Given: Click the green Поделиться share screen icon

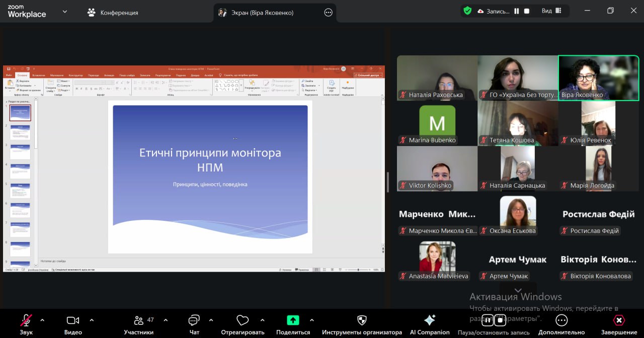Looking at the screenshot, I should pyautogui.click(x=293, y=320).
